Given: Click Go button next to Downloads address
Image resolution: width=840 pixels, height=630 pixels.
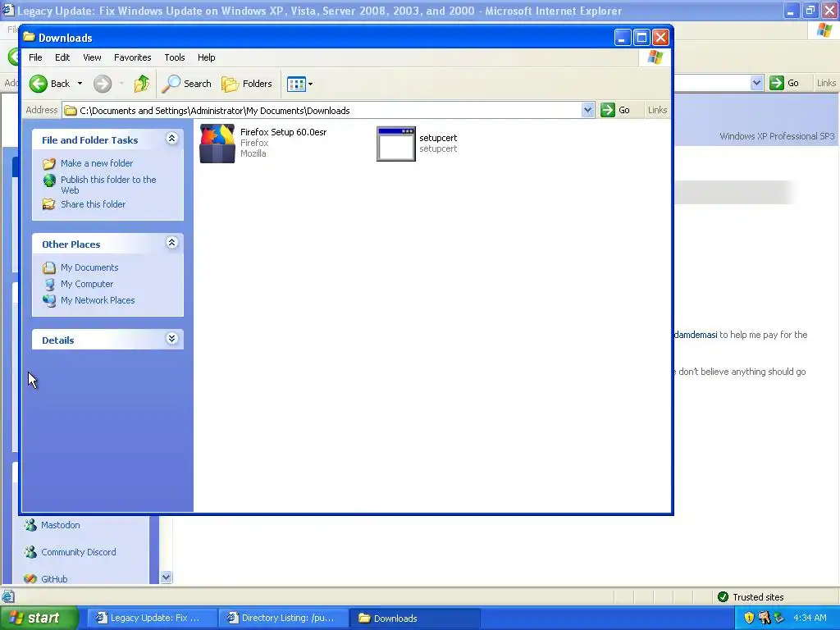Looking at the screenshot, I should coord(615,111).
